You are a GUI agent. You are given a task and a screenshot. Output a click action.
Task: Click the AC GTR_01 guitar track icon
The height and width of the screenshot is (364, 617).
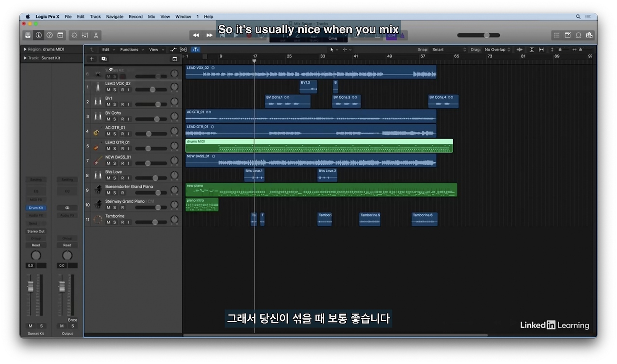click(x=98, y=131)
